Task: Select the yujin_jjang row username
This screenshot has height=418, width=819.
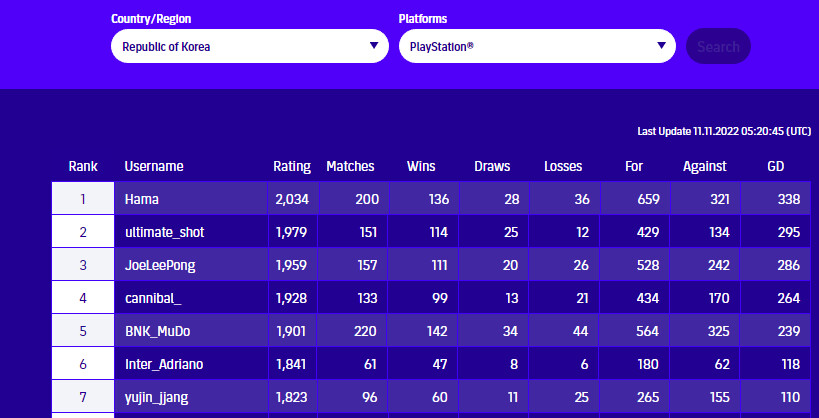Action: click(158, 397)
